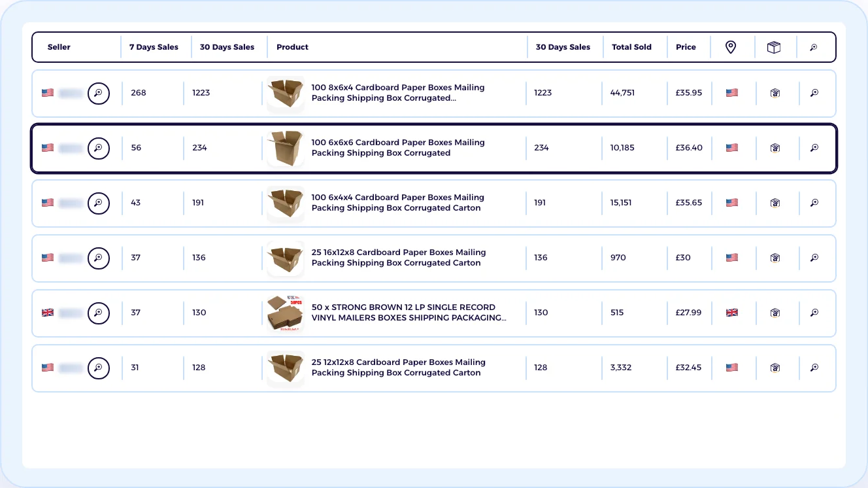Click right-end search icon in 16x12x8 boxes row
This screenshot has width=868, height=488.
pos(814,258)
